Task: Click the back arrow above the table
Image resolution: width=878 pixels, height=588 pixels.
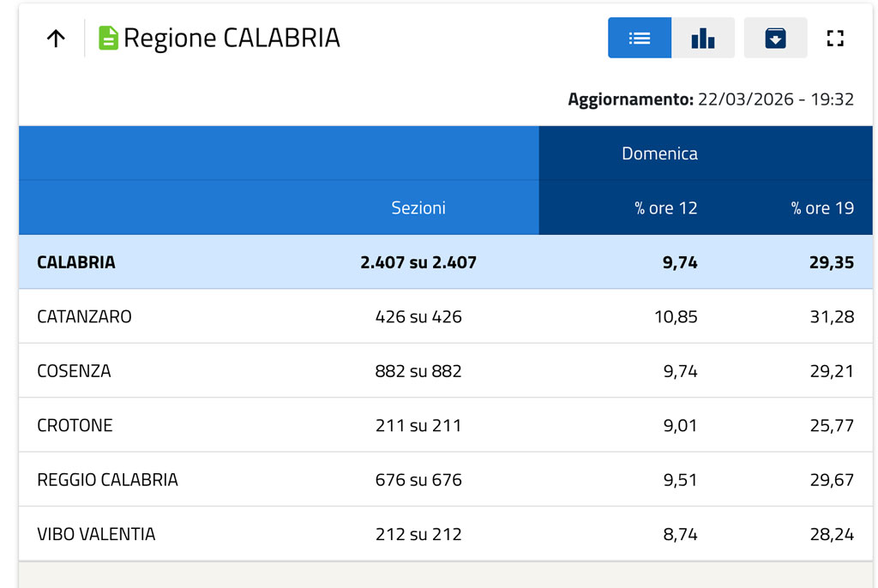Action: coord(55,38)
